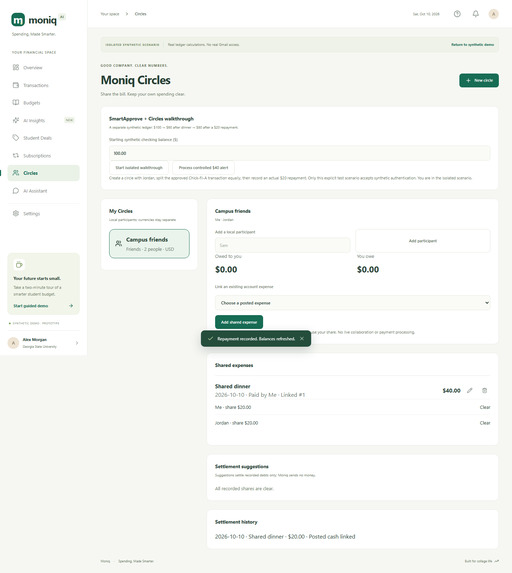Click Your space breadcrumb

point(110,14)
